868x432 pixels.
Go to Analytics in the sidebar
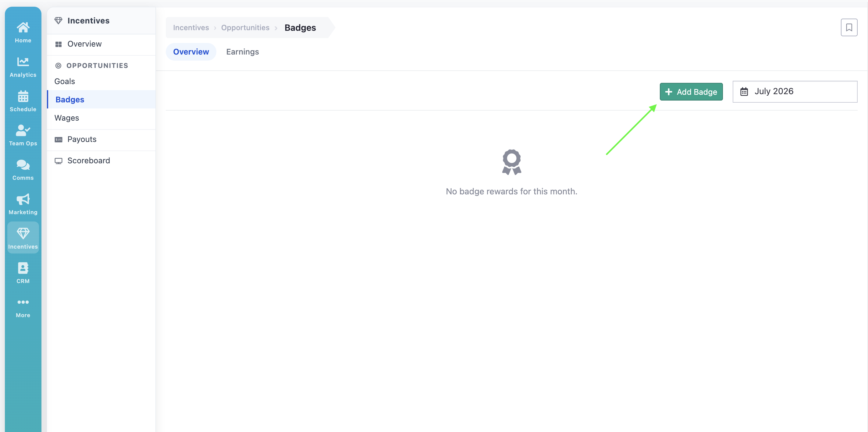coord(23,67)
